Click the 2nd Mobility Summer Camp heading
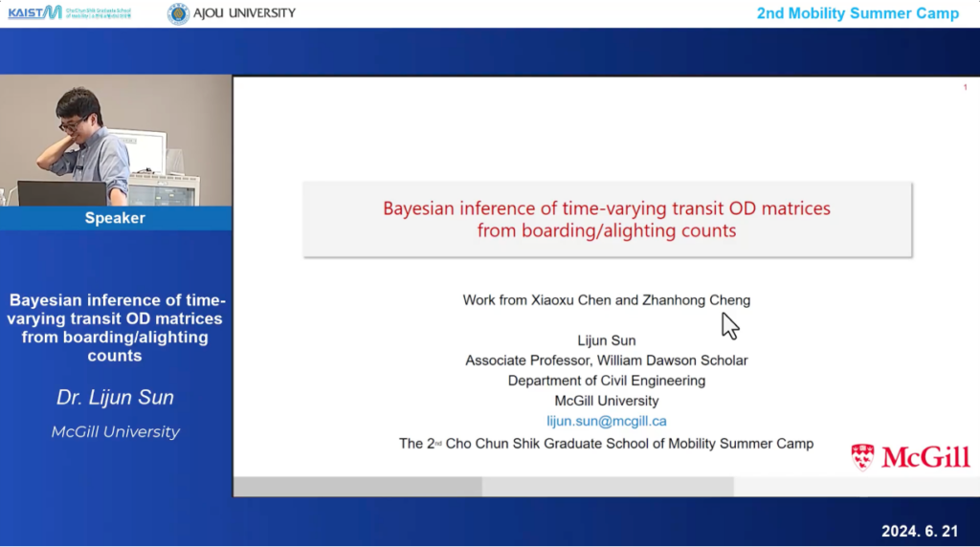 pyautogui.click(x=857, y=13)
